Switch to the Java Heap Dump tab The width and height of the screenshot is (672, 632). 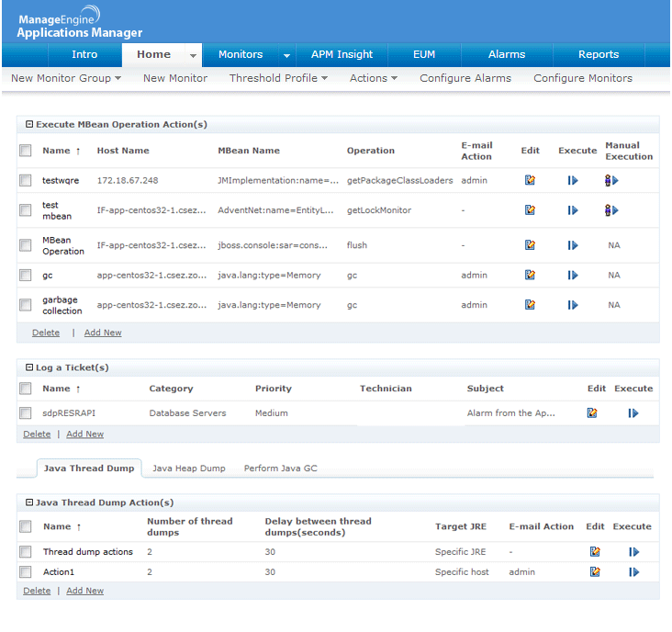pos(188,468)
